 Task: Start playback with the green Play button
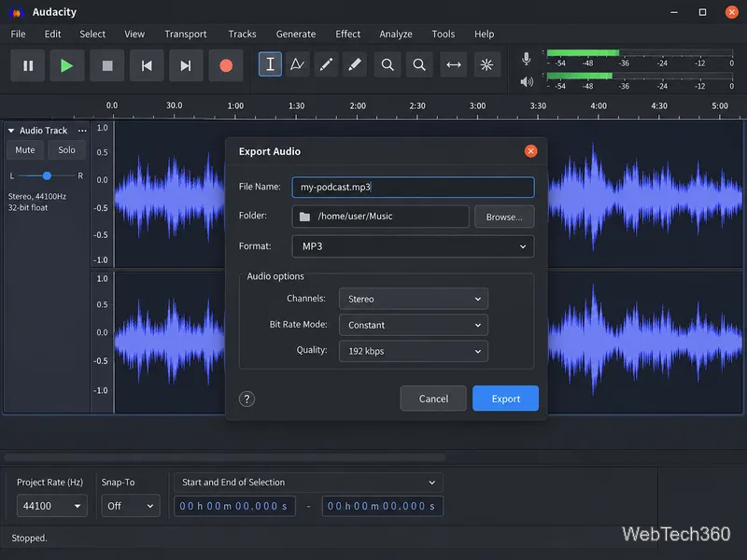[67, 65]
